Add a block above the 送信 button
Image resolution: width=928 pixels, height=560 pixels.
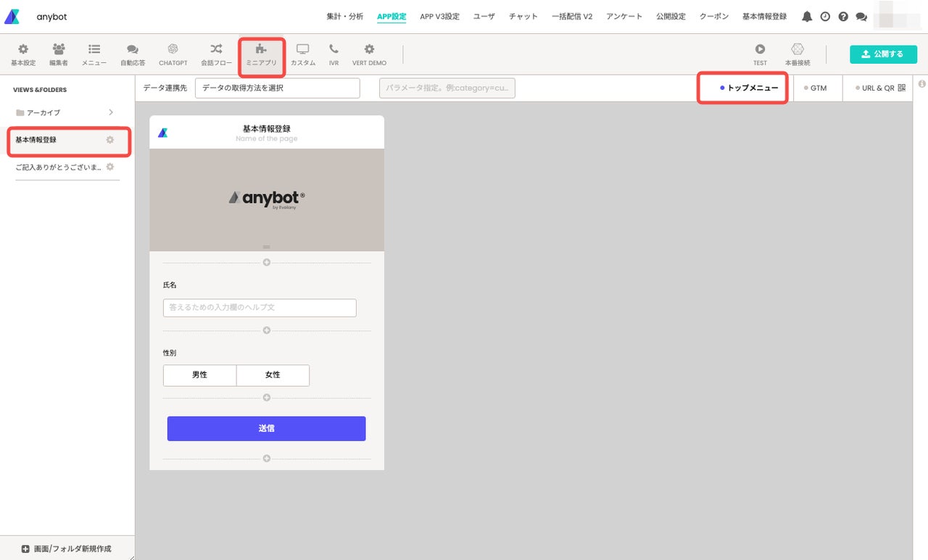pos(267,398)
